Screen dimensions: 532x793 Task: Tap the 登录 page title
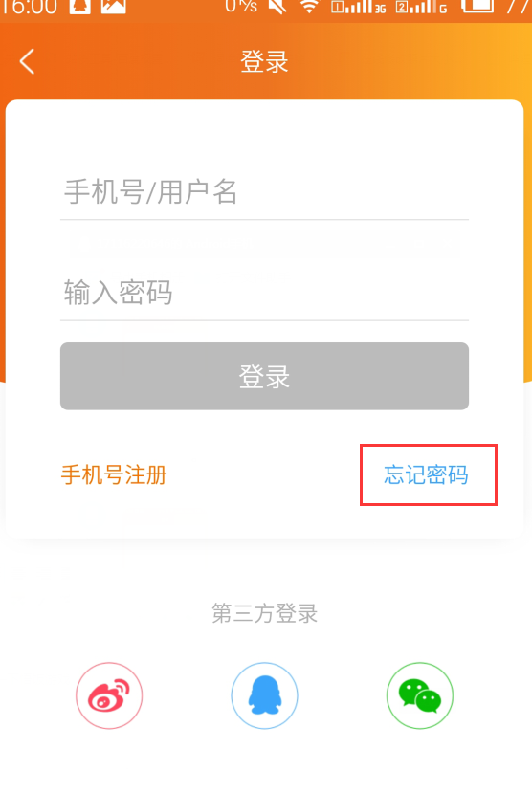point(264,62)
